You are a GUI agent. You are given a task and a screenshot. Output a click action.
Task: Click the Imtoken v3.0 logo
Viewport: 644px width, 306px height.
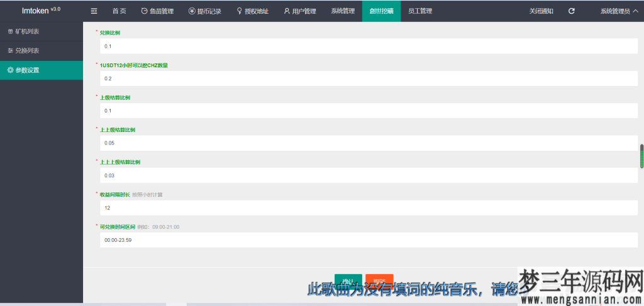pyautogui.click(x=41, y=10)
